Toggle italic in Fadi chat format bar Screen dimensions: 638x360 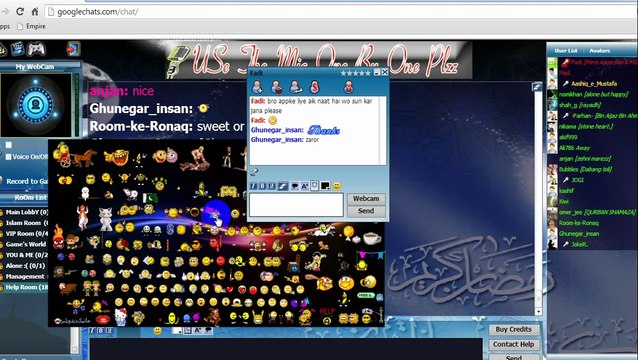point(253,186)
